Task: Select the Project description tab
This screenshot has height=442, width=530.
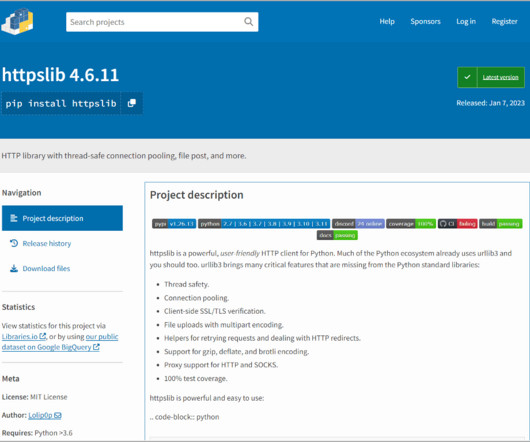Action: 62,218
